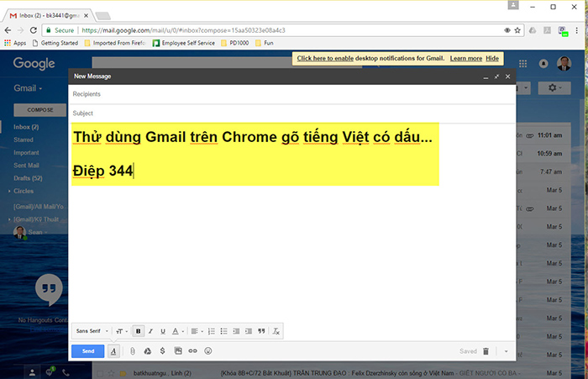Star the batkhuatngu, Linh email

tap(112, 373)
